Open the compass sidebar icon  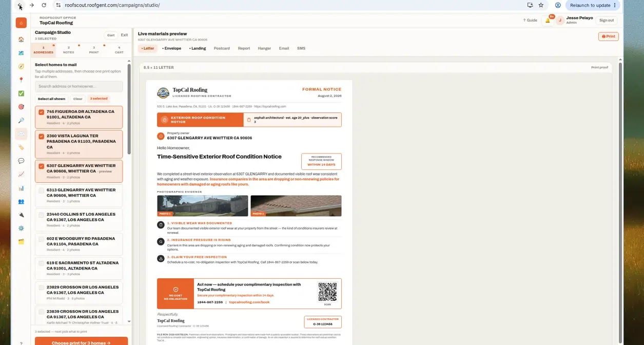[21, 66]
